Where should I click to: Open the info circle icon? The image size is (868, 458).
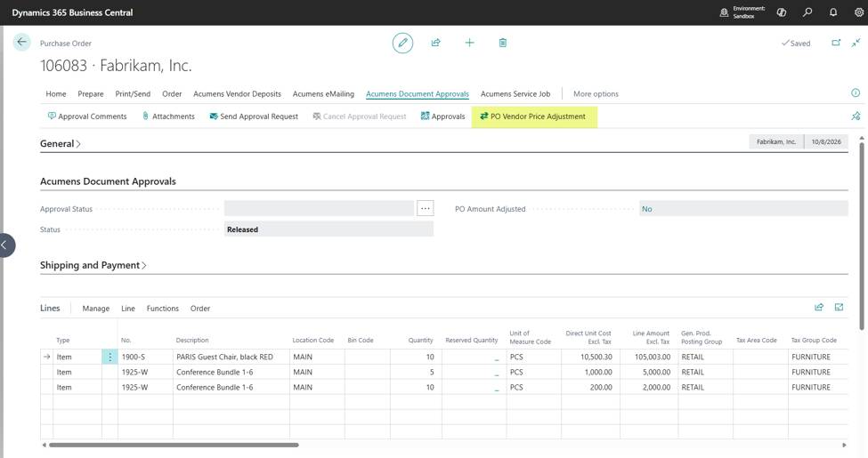[856, 92]
